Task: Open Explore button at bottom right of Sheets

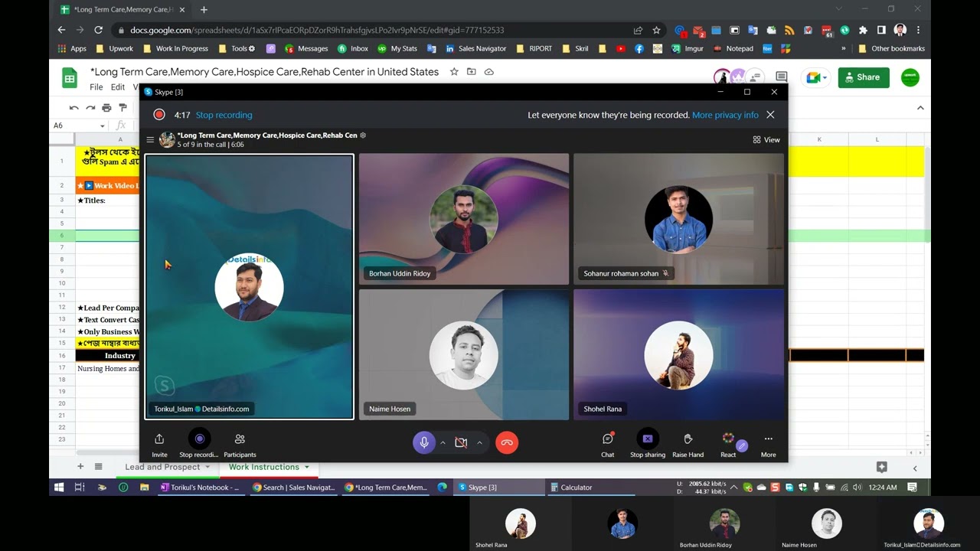Action: pyautogui.click(x=881, y=467)
